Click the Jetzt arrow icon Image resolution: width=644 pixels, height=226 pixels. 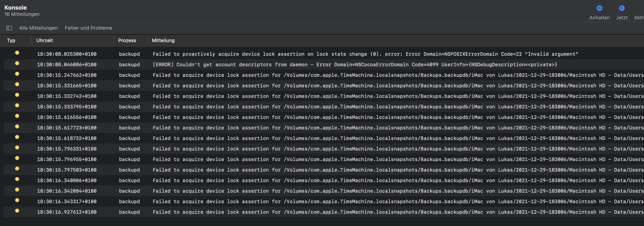pyautogui.click(x=621, y=8)
